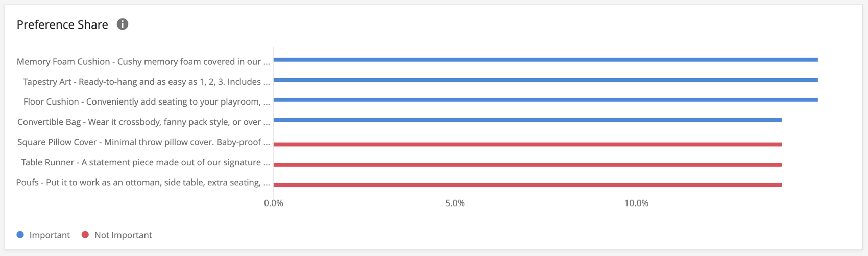Click the red Not Important legend dot

pos(85,235)
